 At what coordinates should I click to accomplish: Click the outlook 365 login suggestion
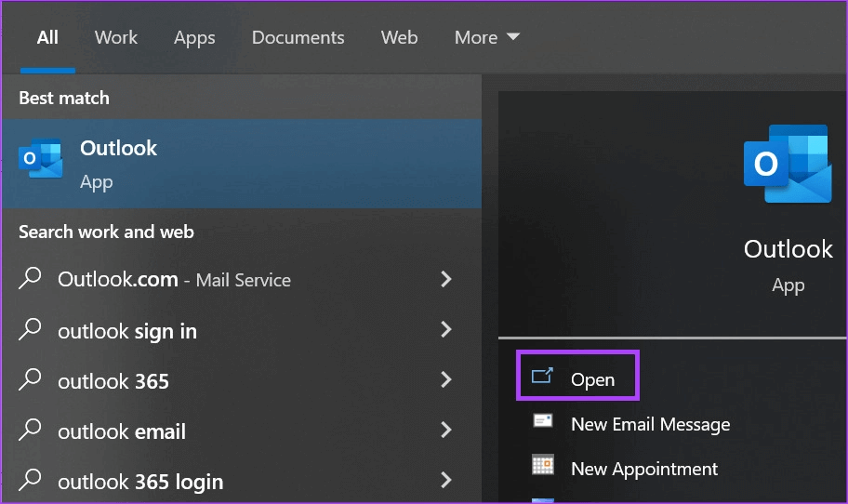[140, 482]
